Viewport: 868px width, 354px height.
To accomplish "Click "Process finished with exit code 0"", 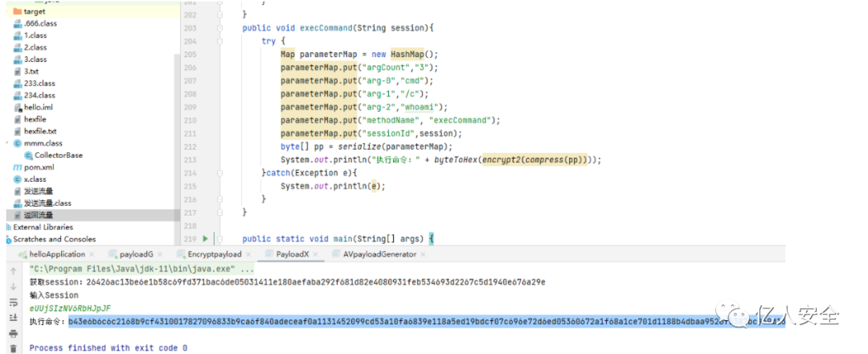I will click(x=108, y=348).
